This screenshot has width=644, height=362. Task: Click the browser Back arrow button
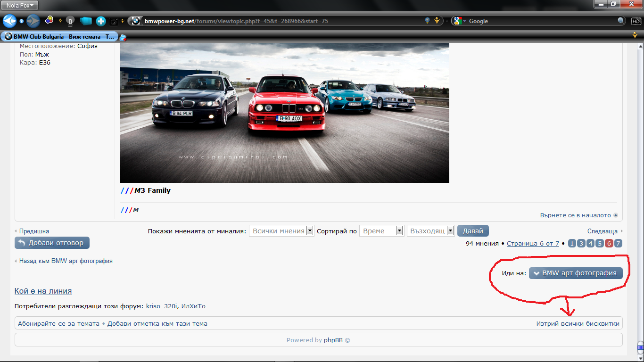coord(9,21)
